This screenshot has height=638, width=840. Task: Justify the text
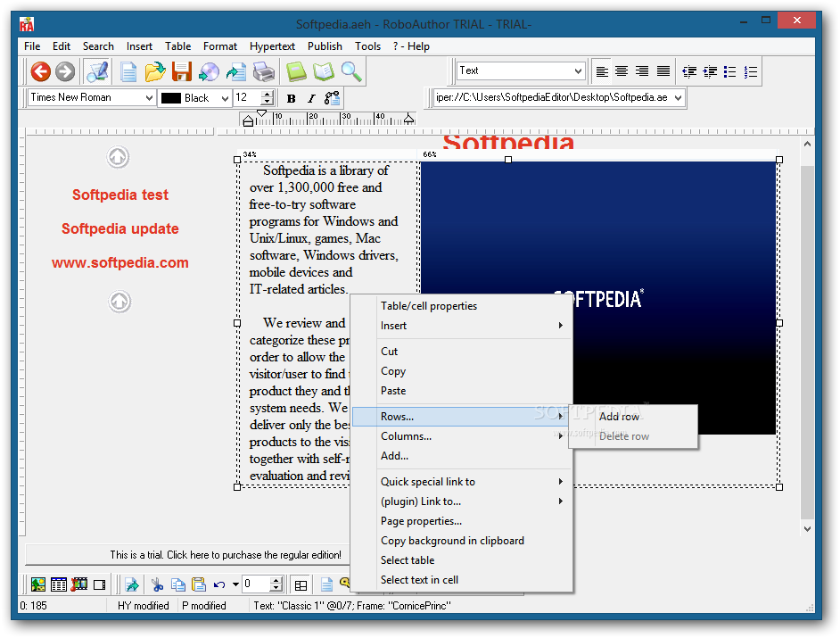click(x=663, y=71)
